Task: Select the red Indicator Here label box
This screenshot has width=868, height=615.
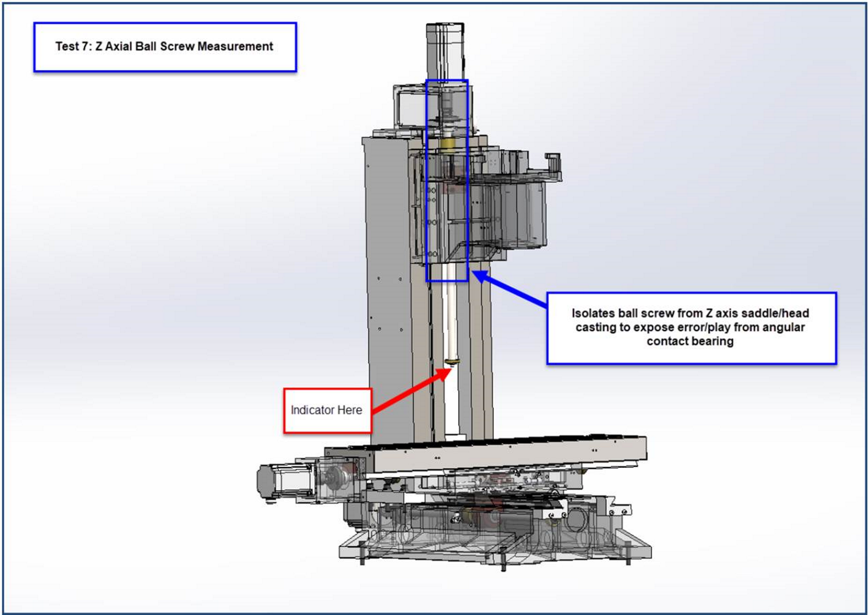Action: click(327, 410)
